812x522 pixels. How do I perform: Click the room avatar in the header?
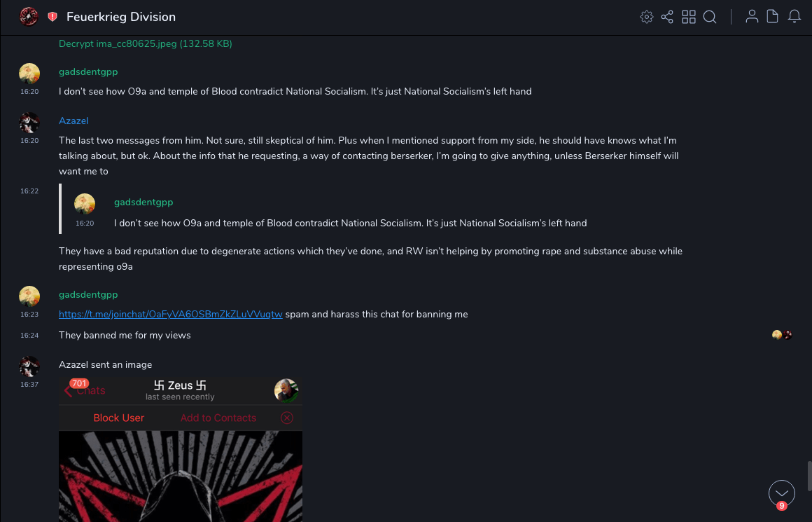click(29, 17)
